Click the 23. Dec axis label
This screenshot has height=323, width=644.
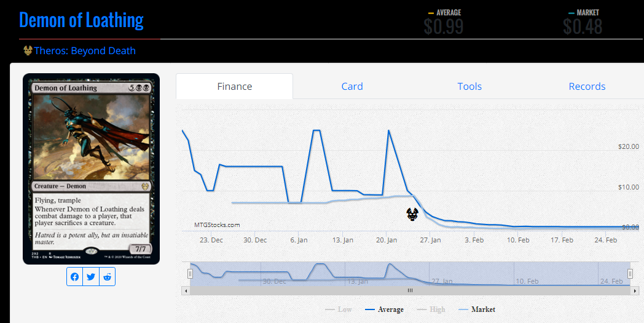pos(211,240)
